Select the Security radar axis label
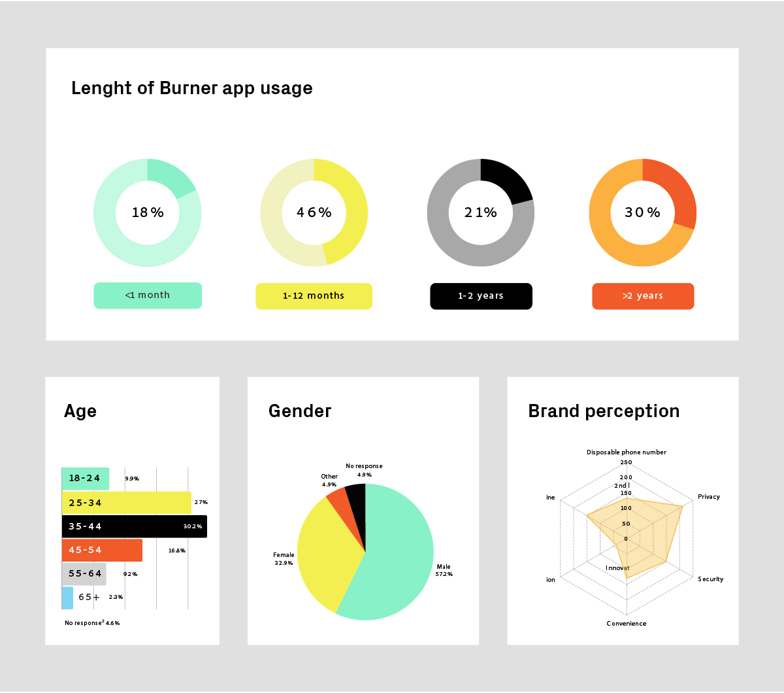This screenshot has height=693, width=784. [710, 579]
